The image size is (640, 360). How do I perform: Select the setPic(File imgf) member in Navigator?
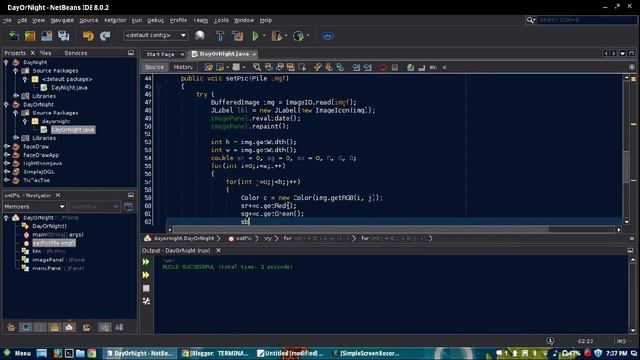(x=54, y=243)
